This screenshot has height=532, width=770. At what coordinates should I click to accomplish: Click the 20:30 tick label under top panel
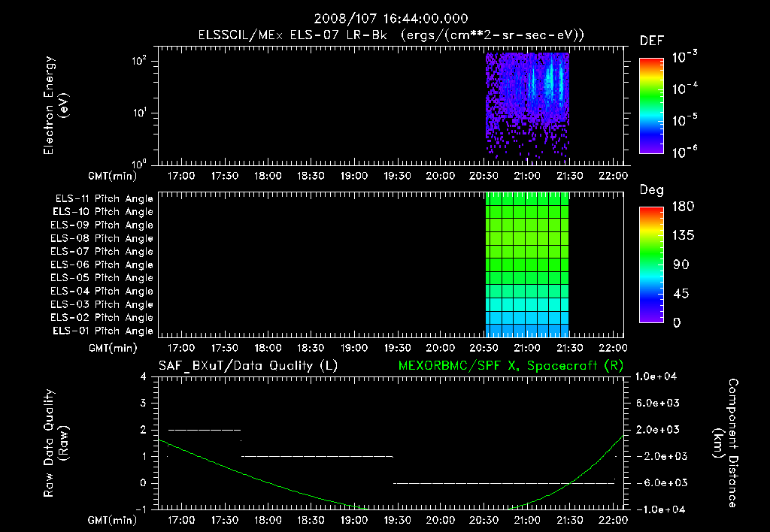(484, 176)
